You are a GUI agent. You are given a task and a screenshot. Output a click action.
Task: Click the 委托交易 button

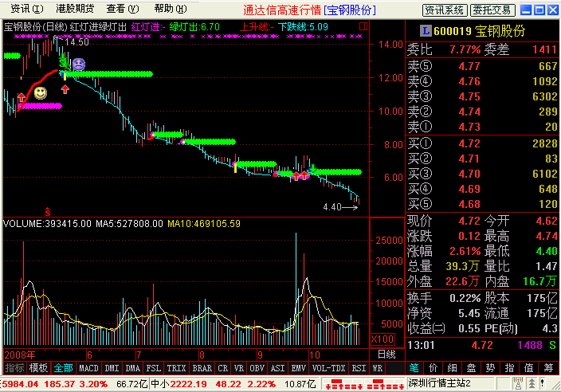point(492,10)
